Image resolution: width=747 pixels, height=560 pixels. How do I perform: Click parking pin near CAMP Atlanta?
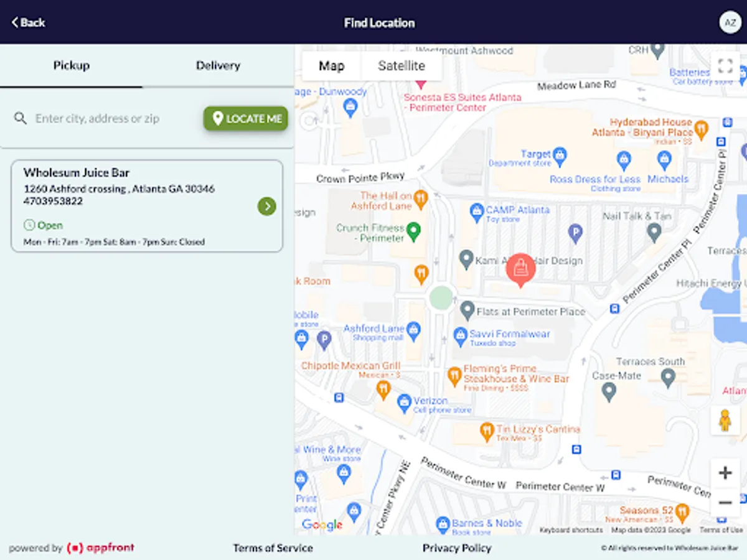point(575,233)
